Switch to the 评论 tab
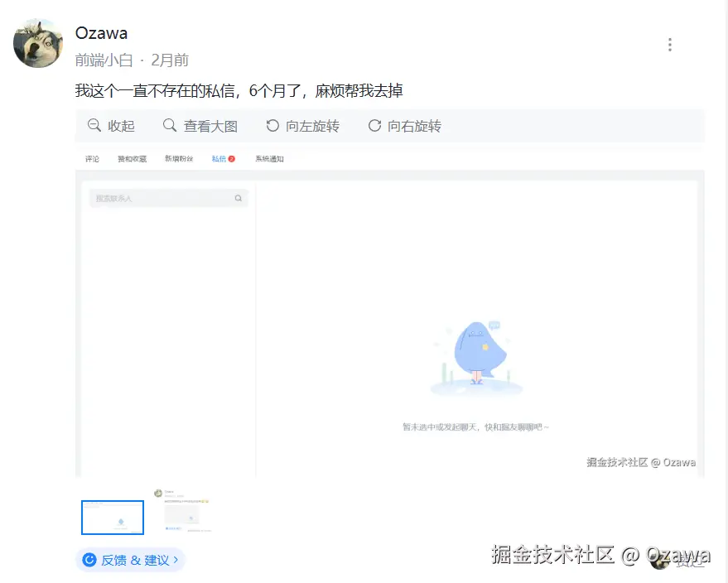Screen dimensions: 728x583 pyautogui.click(x=91, y=158)
